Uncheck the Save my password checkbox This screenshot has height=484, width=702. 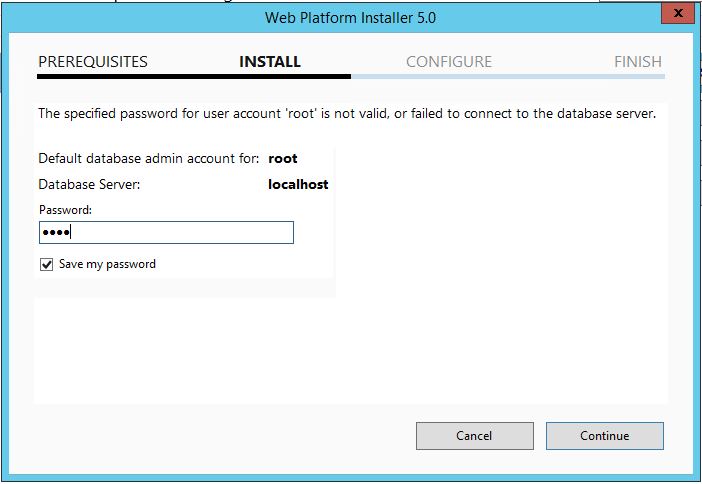46,265
